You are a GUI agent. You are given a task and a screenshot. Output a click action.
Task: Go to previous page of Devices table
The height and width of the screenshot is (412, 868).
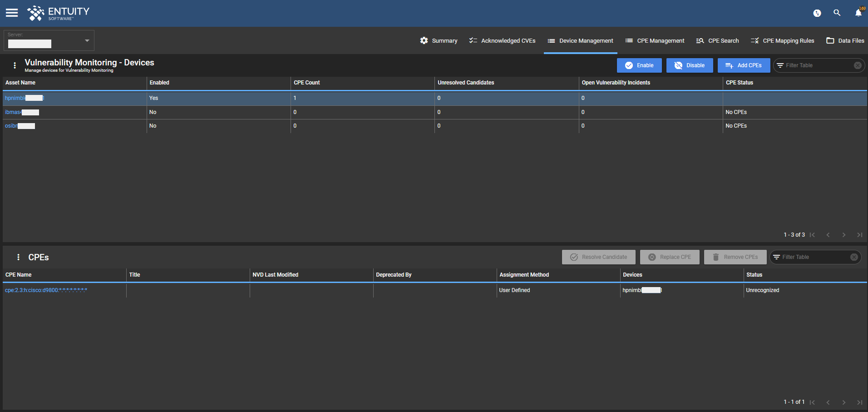point(828,235)
